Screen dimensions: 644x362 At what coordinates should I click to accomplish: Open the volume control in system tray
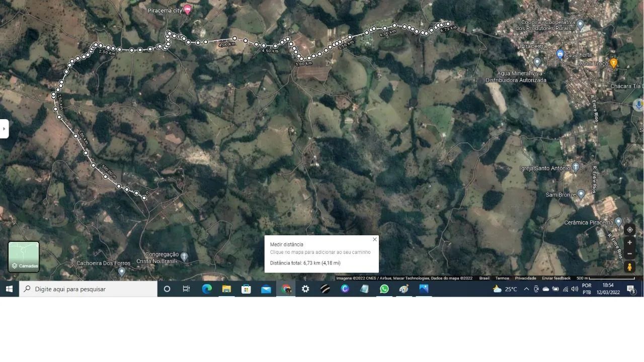click(575, 289)
